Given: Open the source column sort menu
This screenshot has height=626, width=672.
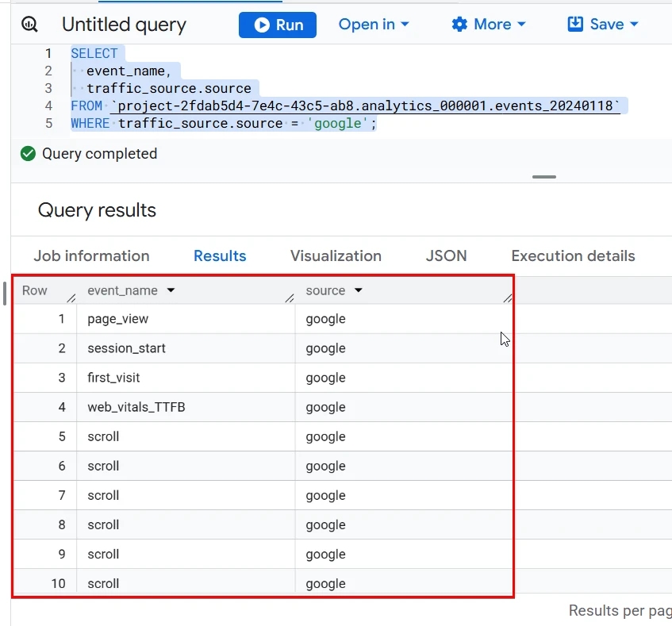Looking at the screenshot, I should (x=359, y=290).
